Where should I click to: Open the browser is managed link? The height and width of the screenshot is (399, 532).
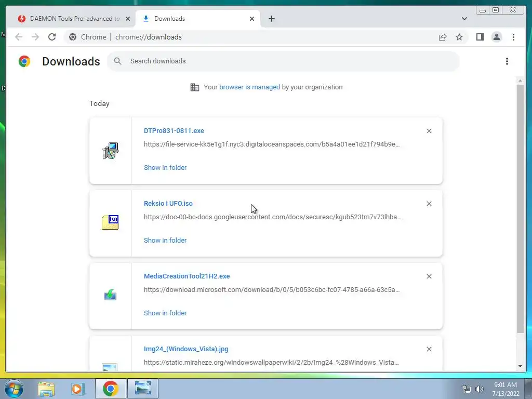(249, 87)
